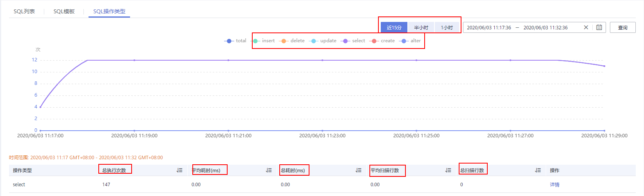Sort by 平均扫描行数 using its sort icon
This screenshot has width=644, height=196.
tap(448, 170)
